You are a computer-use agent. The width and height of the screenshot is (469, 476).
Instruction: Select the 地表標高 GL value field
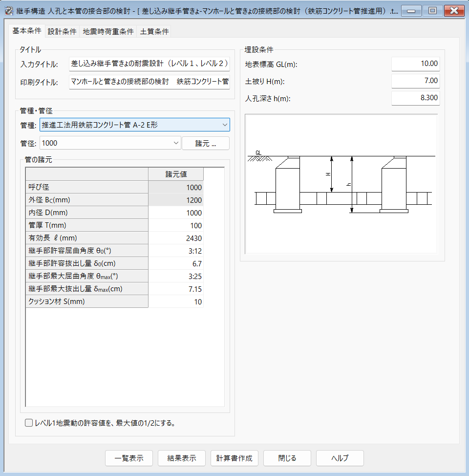click(x=415, y=64)
